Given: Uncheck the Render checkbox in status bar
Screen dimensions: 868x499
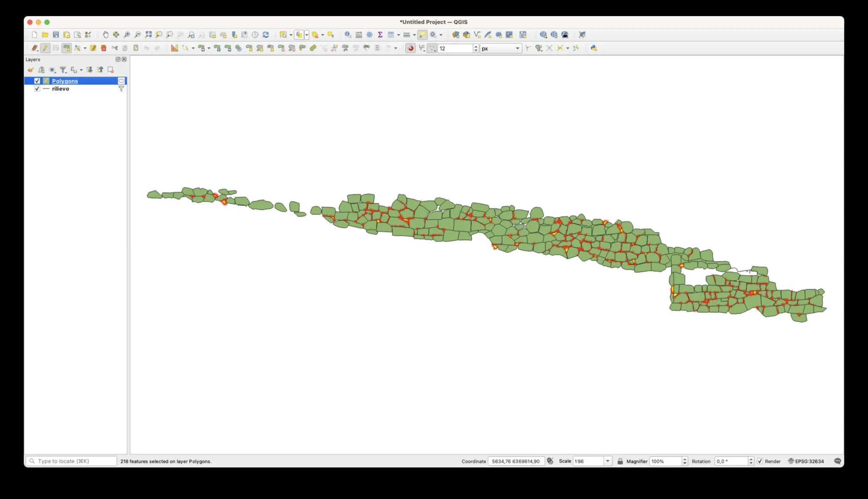Looking at the screenshot, I should click(760, 461).
